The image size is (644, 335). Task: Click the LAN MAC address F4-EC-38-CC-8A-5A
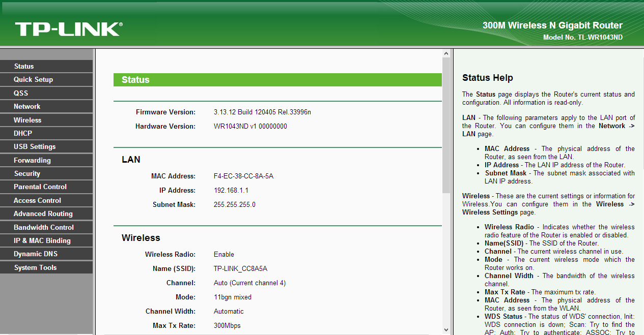coord(244,176)
